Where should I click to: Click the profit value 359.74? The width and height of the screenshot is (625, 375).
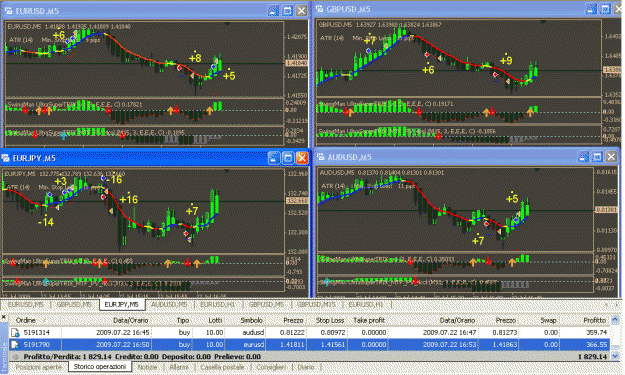pyautogui.click(x=597, y=332)
